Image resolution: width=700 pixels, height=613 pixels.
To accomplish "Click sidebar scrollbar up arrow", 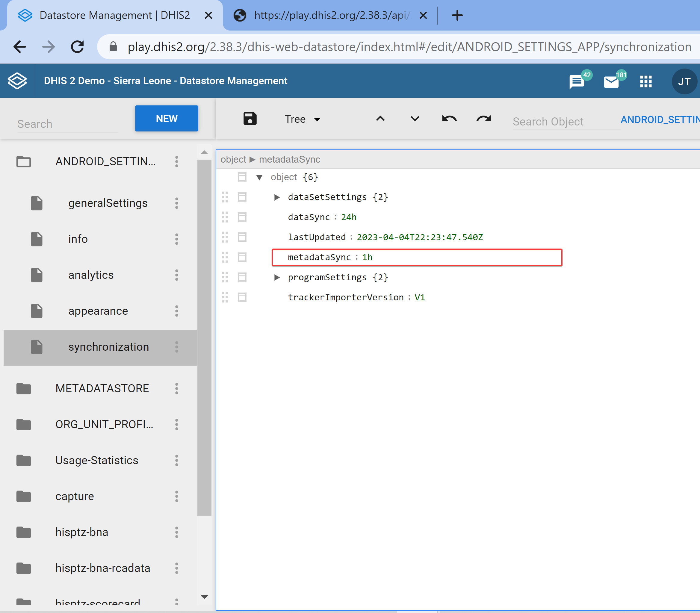I will point(204,152).
